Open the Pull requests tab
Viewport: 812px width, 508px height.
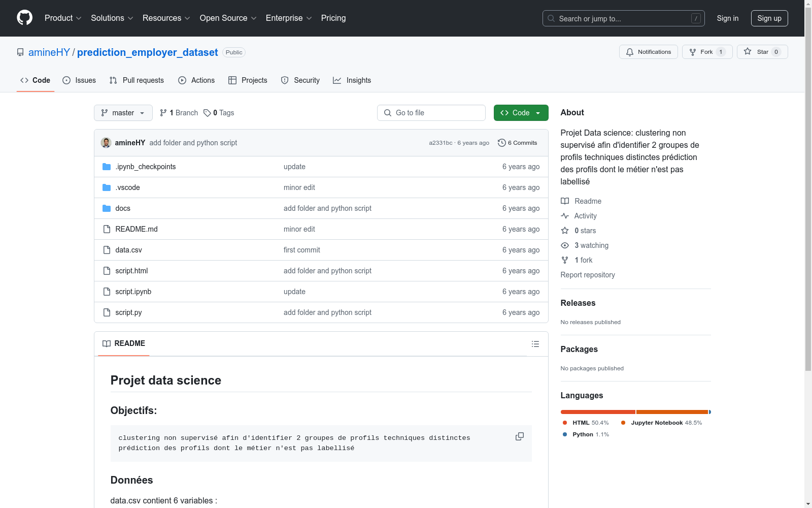pyautogui.click(x=137, y=80)
